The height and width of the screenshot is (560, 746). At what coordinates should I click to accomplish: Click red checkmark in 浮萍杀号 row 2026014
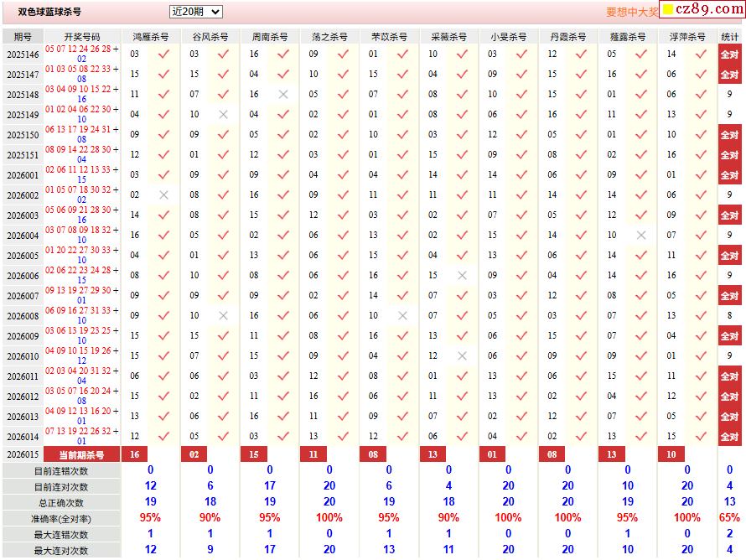tap(701, 437)
